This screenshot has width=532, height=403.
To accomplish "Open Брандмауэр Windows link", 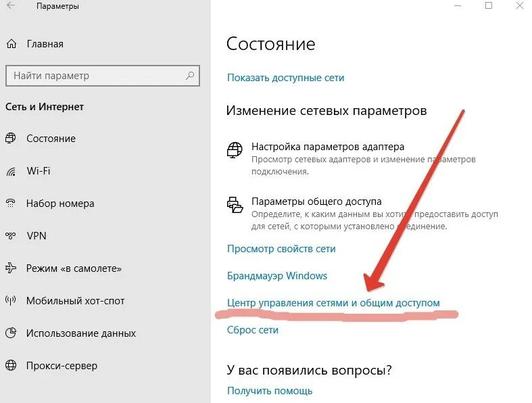I will pyautogui.click(x=277, y=276).
